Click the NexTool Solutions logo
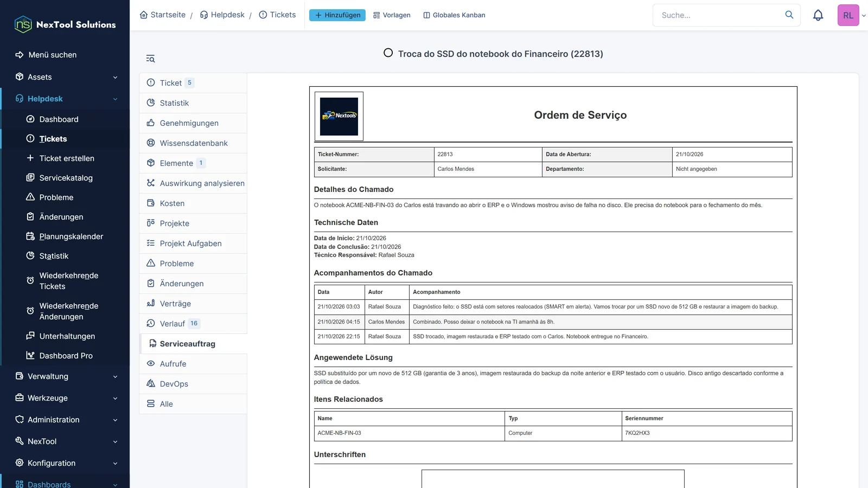The width and height of the screenshot is (868, 488). tap(65, 24)
